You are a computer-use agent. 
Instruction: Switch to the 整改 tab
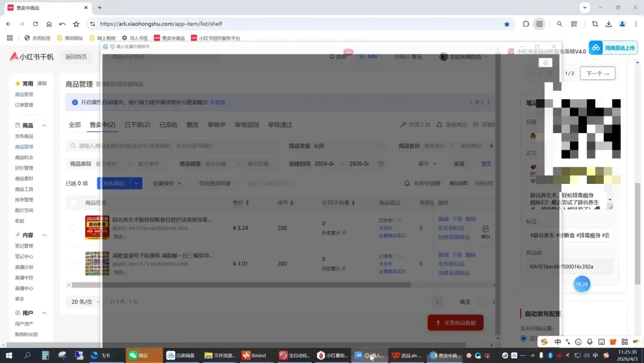(192, 125)
